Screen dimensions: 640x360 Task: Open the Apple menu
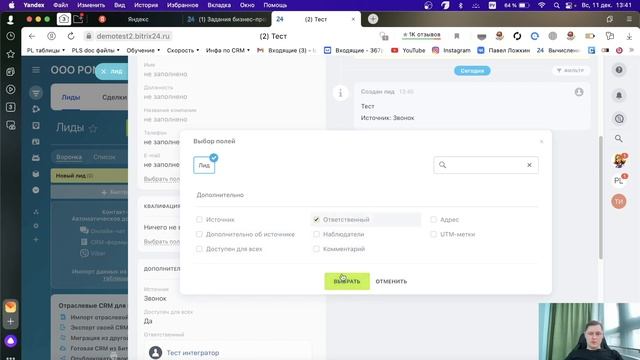(x=11, y=5)
